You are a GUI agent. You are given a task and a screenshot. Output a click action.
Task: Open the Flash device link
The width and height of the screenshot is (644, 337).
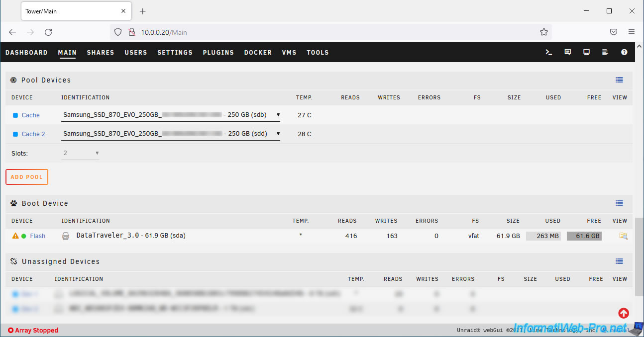click(37, 236)
